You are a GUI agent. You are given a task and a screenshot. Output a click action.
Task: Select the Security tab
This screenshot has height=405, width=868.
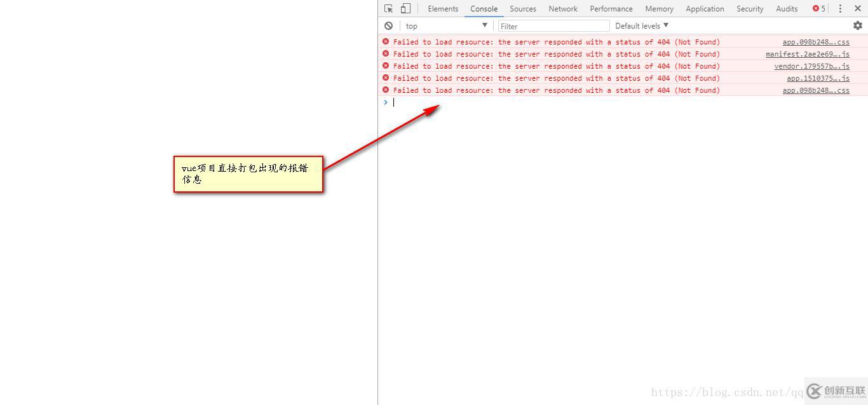point(750,9)
